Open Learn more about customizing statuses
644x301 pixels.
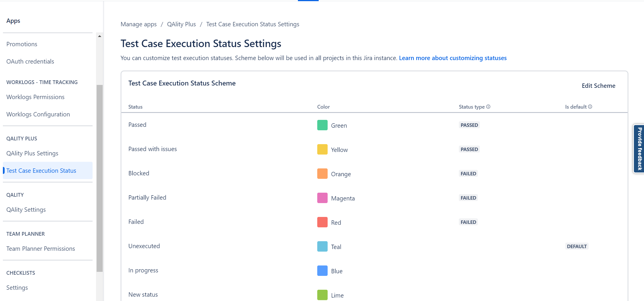coord(453,58)
